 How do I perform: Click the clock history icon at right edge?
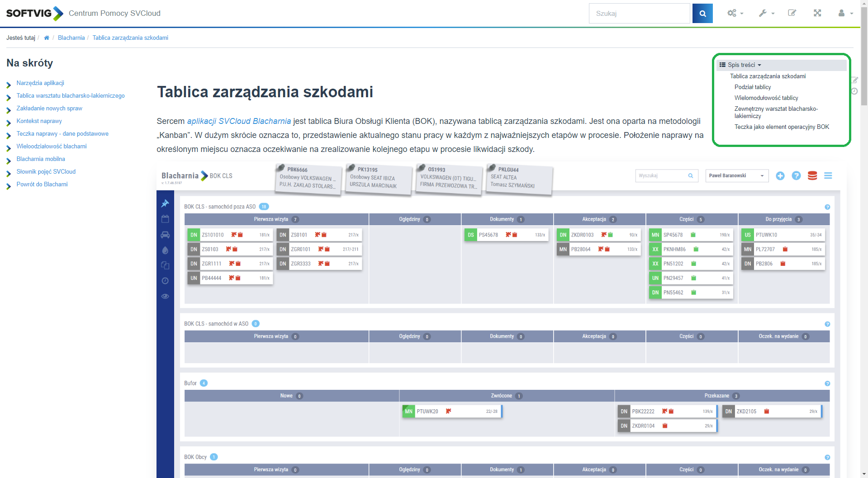click(x=854, y=91)
